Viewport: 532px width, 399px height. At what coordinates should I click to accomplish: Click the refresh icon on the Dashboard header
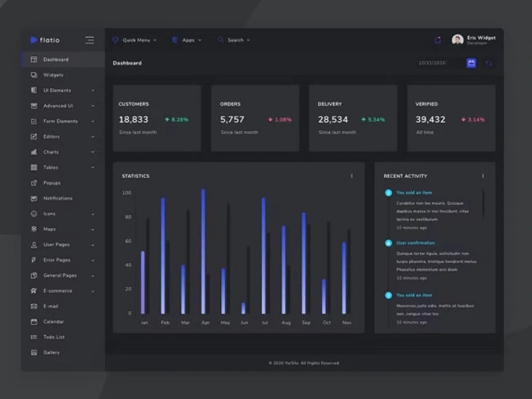pos(489,63)
